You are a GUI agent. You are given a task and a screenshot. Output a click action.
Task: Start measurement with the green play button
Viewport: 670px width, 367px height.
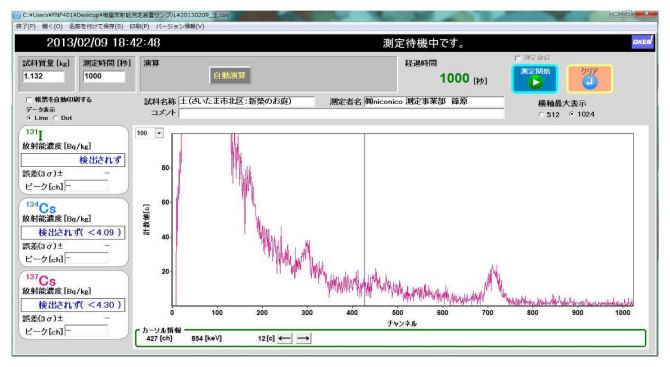[x=535, y=79]
